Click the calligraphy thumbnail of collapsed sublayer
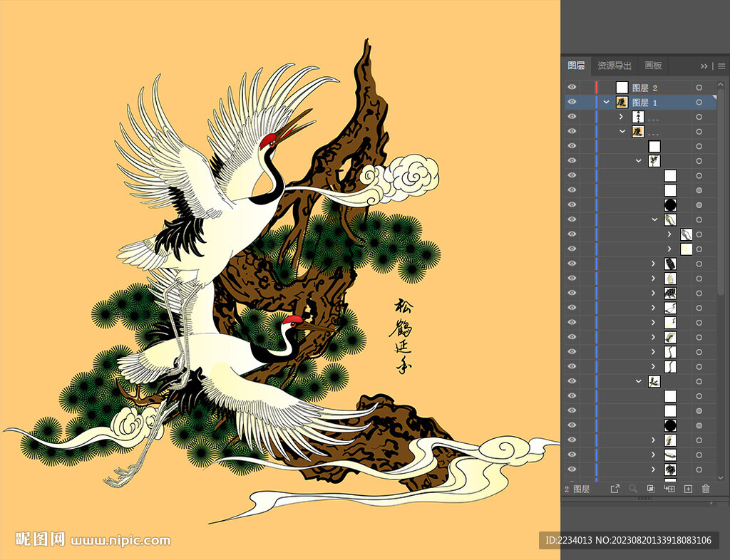This screenshot has width=730, height=560. tap(638, 117)
